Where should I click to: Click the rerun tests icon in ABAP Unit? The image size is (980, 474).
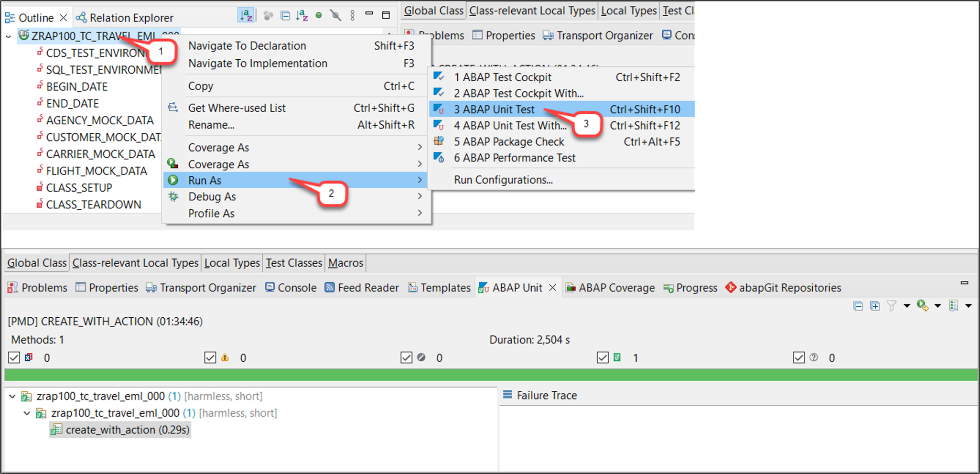pos(923,306)
